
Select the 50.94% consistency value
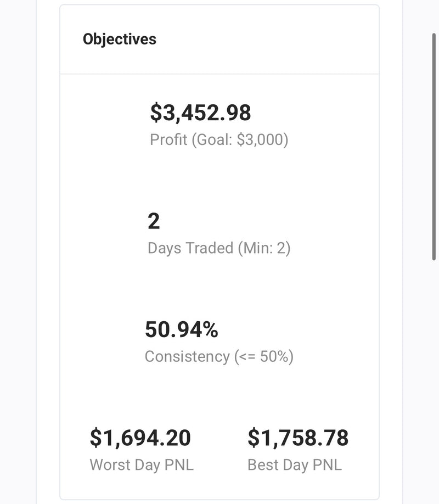tap(182, 330)
